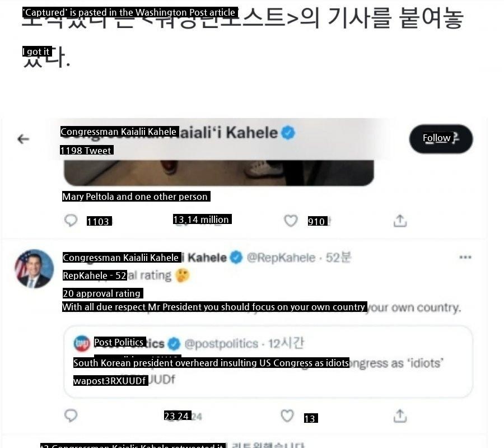
Task: Open the tweet image above Mary Peltola
Action: 218,173
